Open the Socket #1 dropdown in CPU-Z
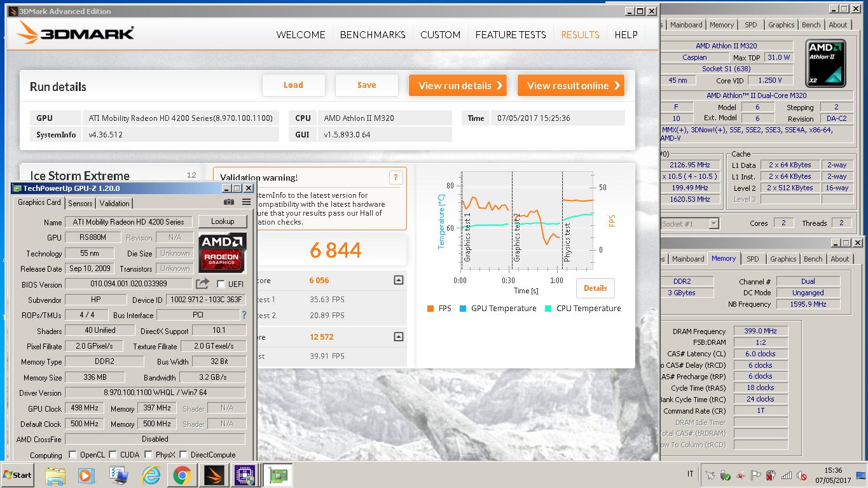 click(714, 223)
